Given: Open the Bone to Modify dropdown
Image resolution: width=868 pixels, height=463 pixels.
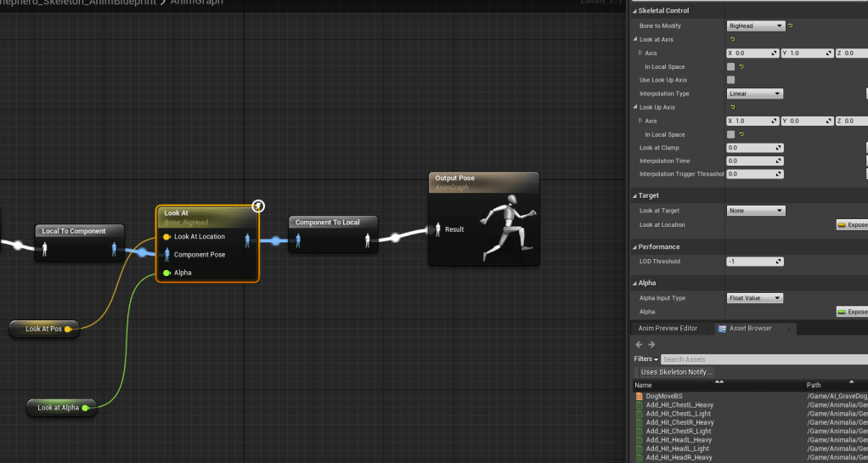Looking at the screenshot, I should 755,25.
